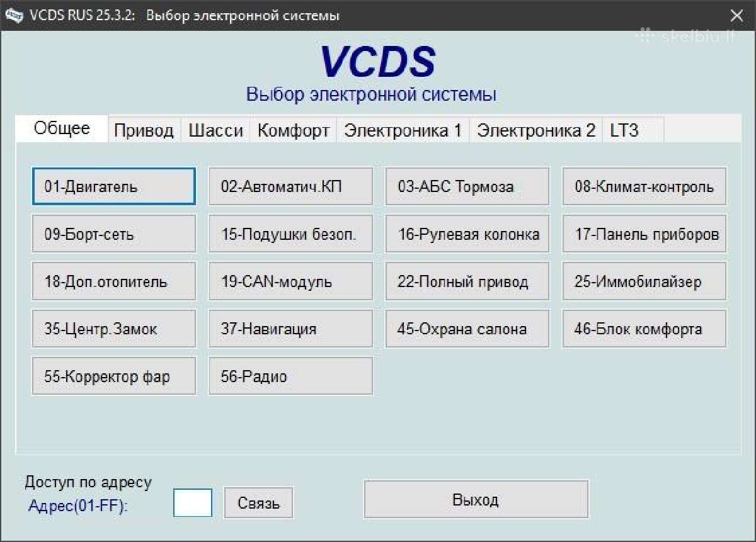Select 16-Рулевая колонка module
756x542 pixels.
467,234
